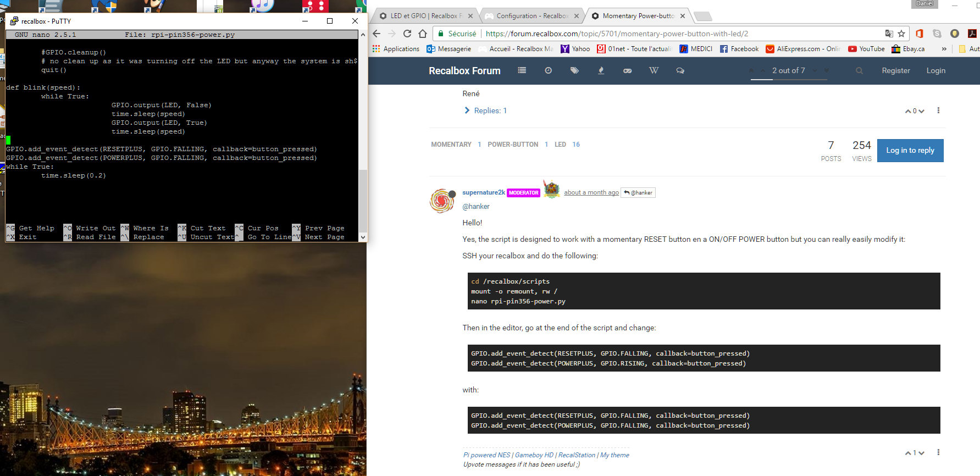Click the Norton yellow extension icon

click(955, 34)
